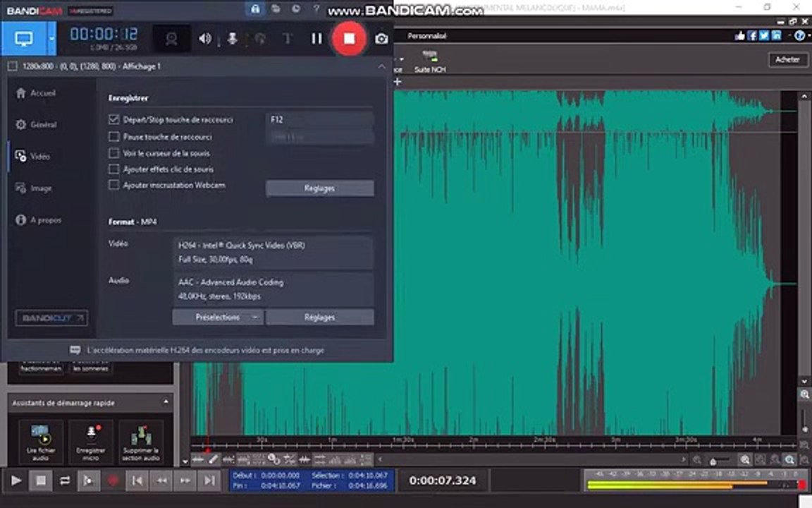
Task: Collapse the Assistants de démarrage rapide panel
Action: 166,402
